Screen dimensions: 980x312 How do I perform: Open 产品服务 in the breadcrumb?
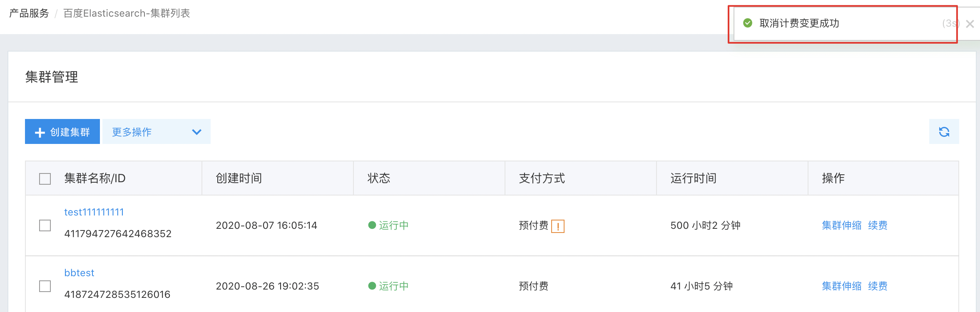pos(29,13)
